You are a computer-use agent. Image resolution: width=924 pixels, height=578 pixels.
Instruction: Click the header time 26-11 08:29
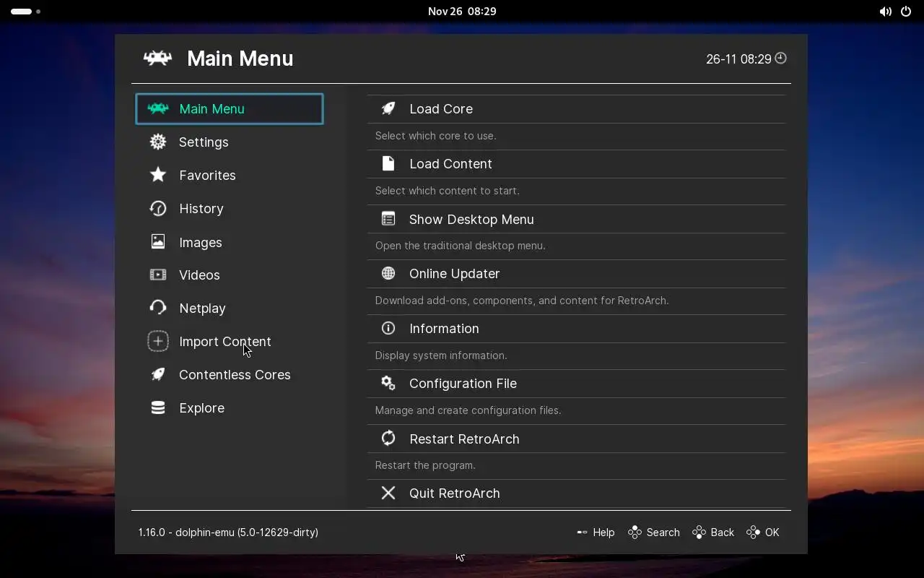(x=738, y=59)
